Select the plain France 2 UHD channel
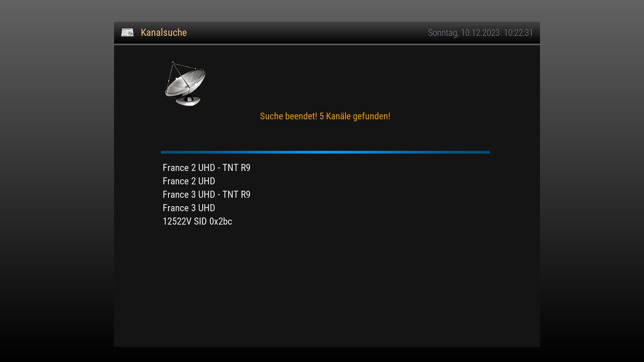This screenshot has width=644, height=362. (x=189, y=181)
